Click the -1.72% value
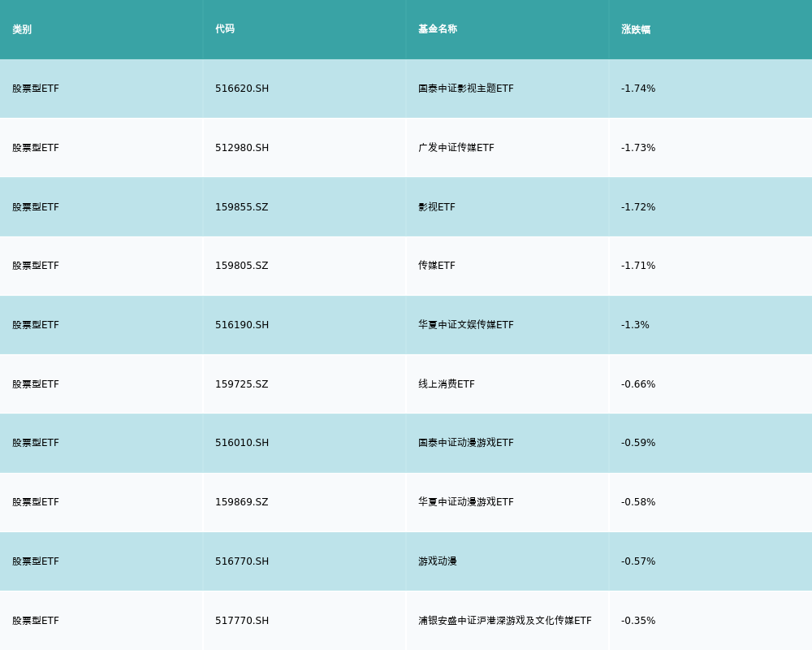 [638, 207]
